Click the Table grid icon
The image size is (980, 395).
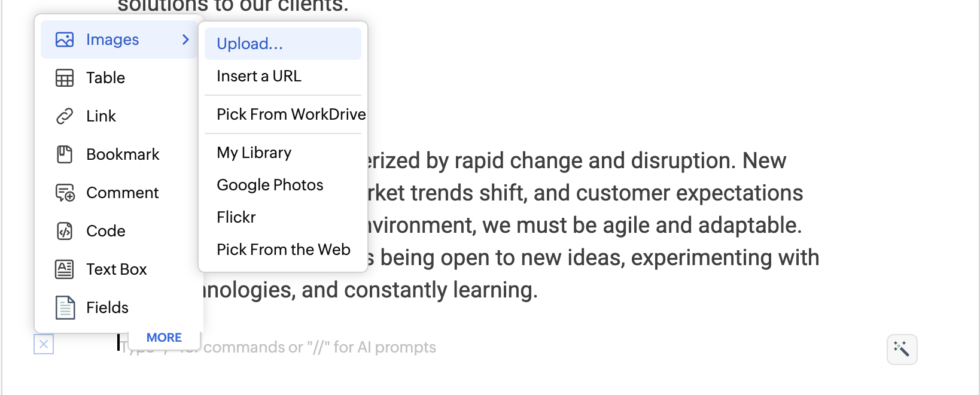(x=65, y=78)
